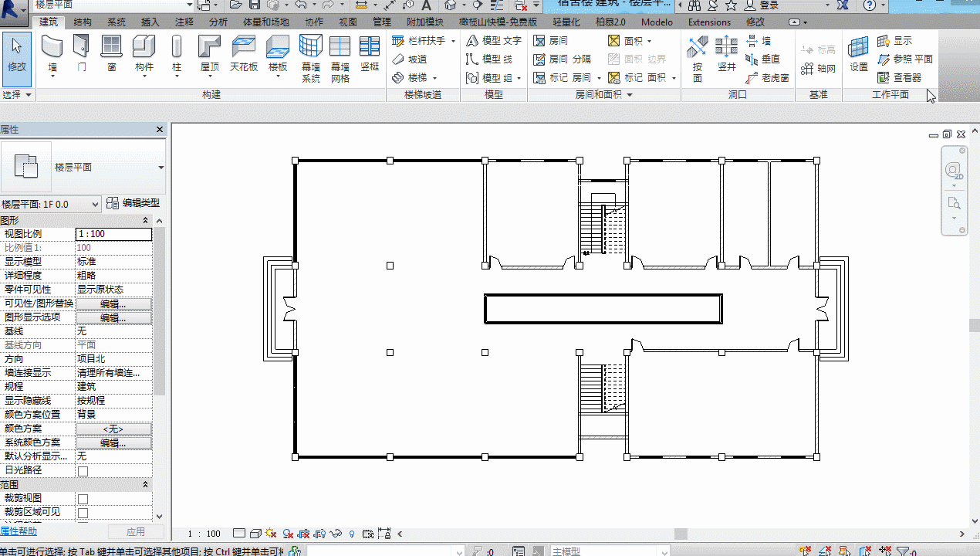The width and height of the screenshot is (980, 556).
Task: Activate the 柱 (Column) tool
Action: click(177, 56)
